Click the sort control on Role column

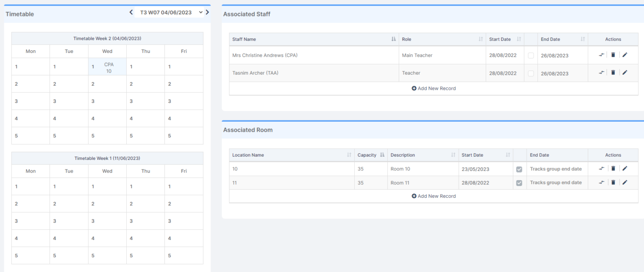(x=480, y=39)
